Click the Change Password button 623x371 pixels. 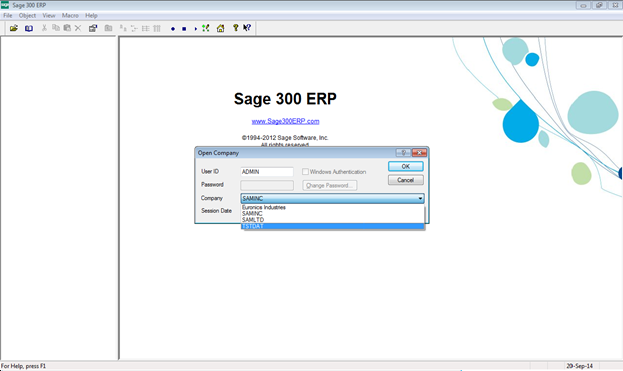[330, 186]
